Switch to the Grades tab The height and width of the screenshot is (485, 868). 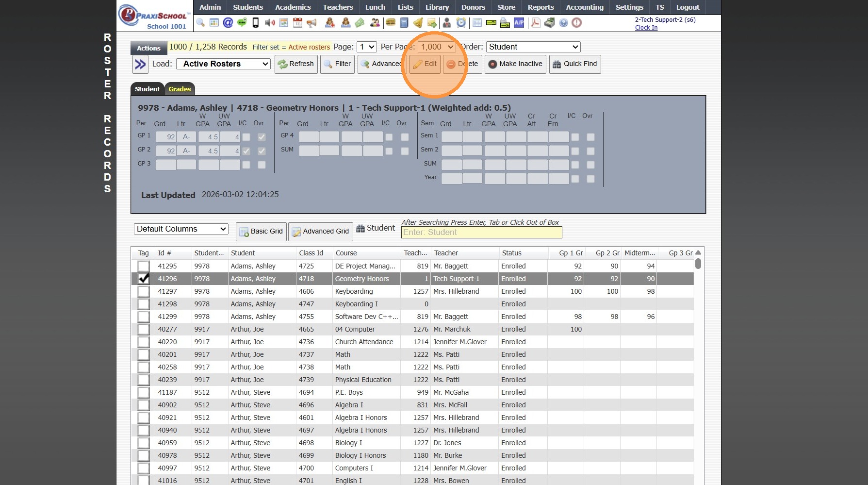[180, 89]
